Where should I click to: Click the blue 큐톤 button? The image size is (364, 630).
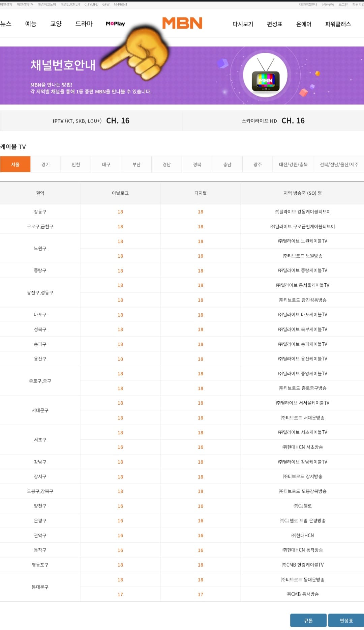[308, 620]
